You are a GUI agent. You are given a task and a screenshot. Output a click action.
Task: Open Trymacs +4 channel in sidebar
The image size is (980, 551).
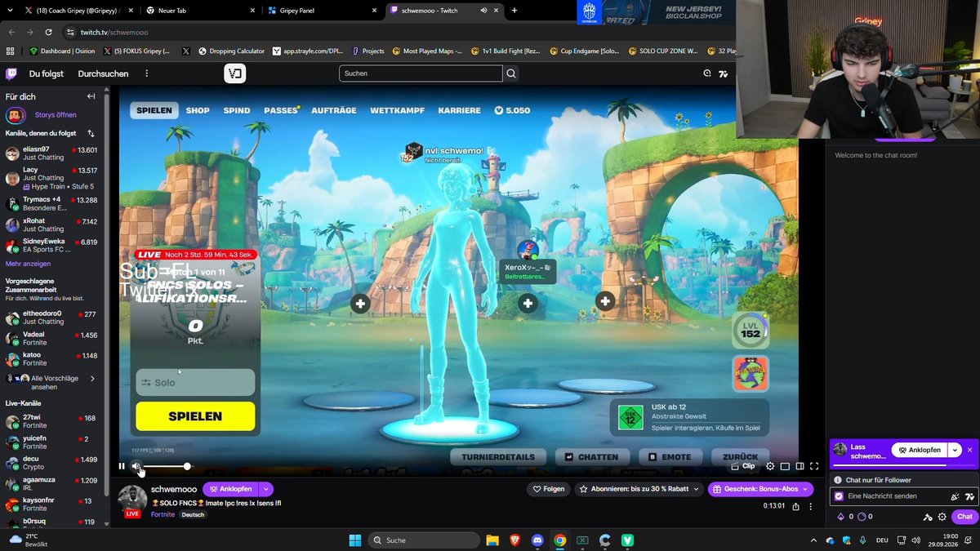[52, 203]
